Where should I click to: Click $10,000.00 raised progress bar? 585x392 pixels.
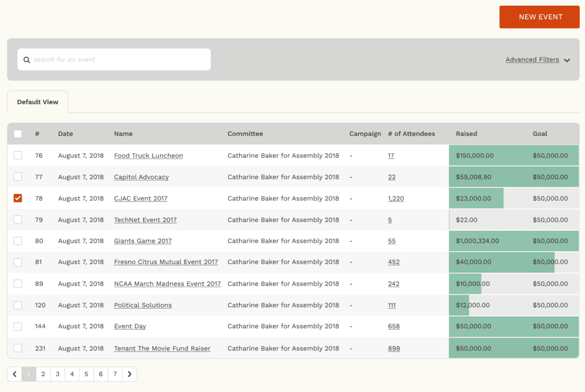(x=465, y=284)
